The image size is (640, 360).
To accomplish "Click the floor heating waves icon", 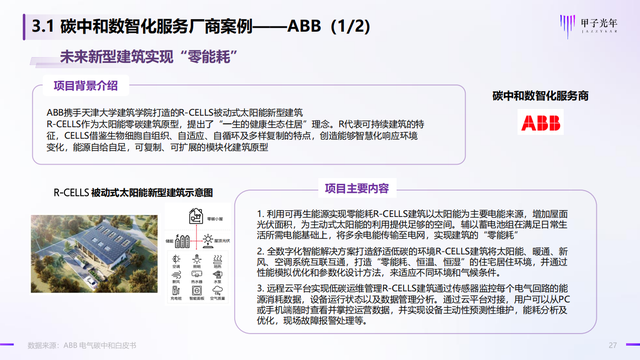I will point(218,259).
